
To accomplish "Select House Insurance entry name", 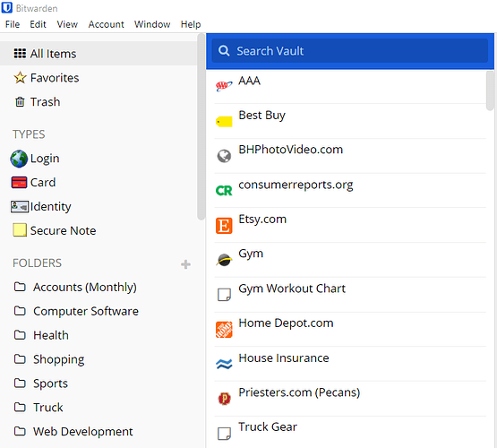I will [x=284, y=358].
